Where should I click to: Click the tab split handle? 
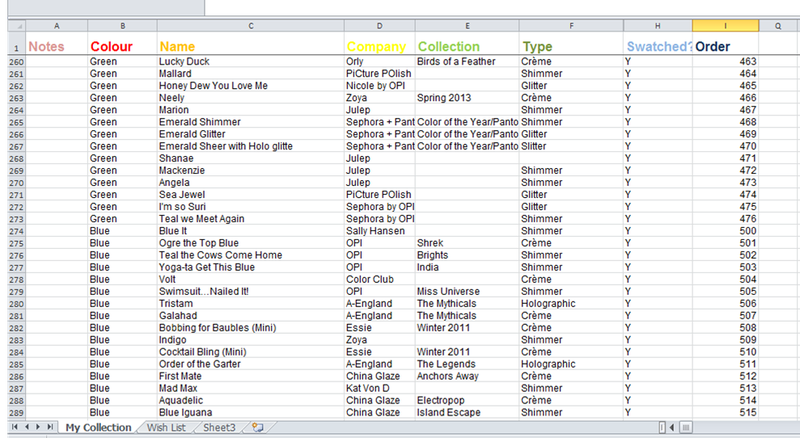(662, 427)
